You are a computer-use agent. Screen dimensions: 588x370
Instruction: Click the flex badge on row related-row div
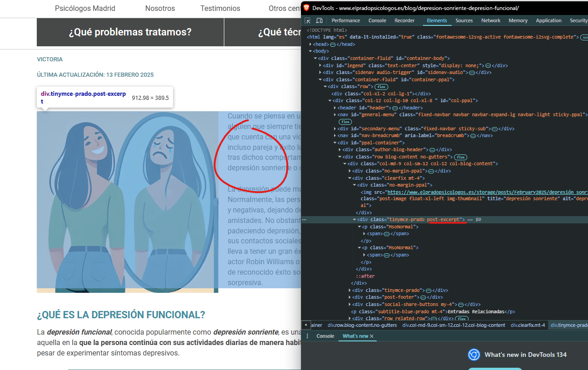tap(462, 319)
